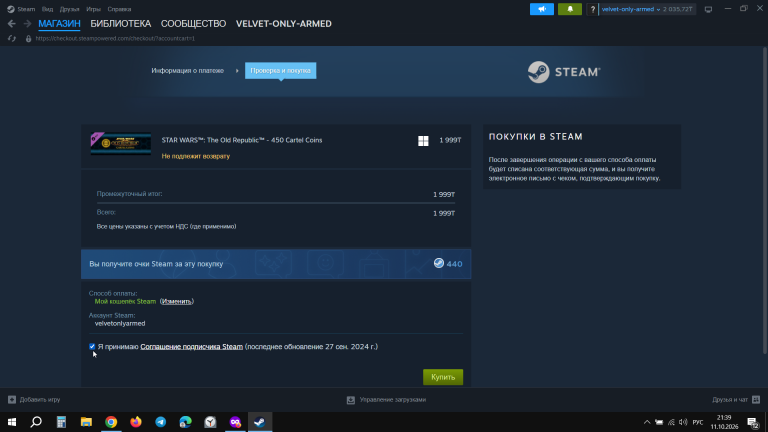
Task: Click the Big Picture monitor icon
Action: (x=708, y=9)
